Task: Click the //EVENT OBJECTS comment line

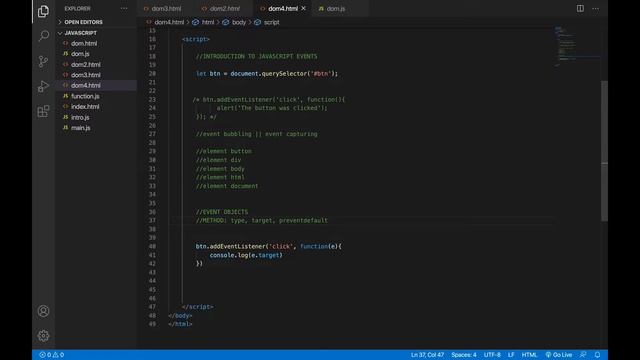Action: 222,212
